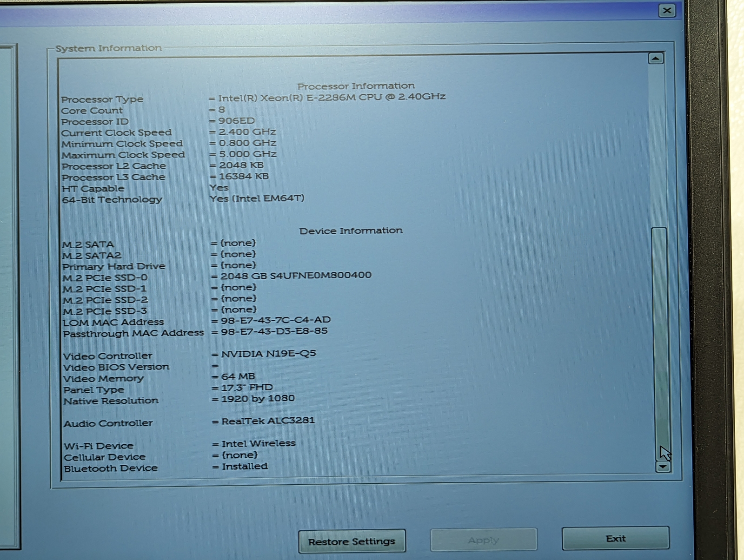
Task: Click the Processor Information heading
Action: pos(356,86)
